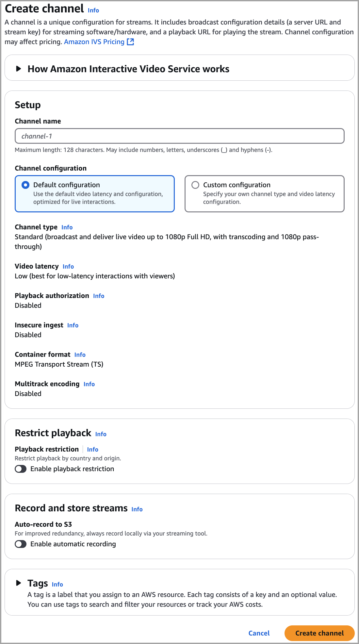The image size is (359, 644).
Task: Select the Default configuration card
Action: tap(95, 193)
